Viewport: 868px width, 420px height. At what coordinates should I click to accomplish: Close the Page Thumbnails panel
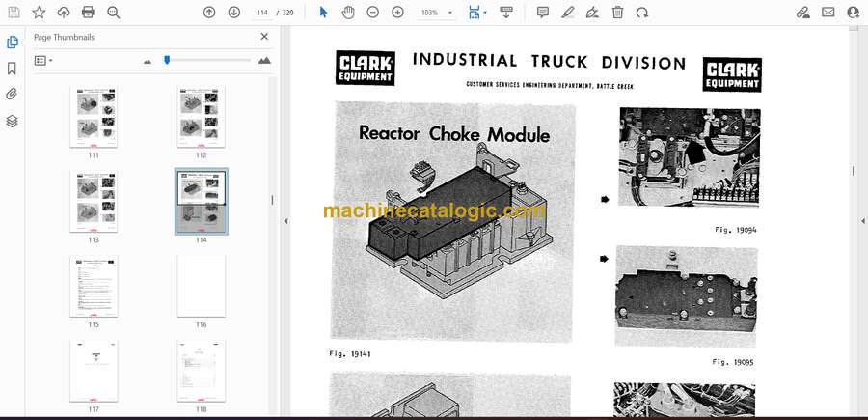[264, 37]
